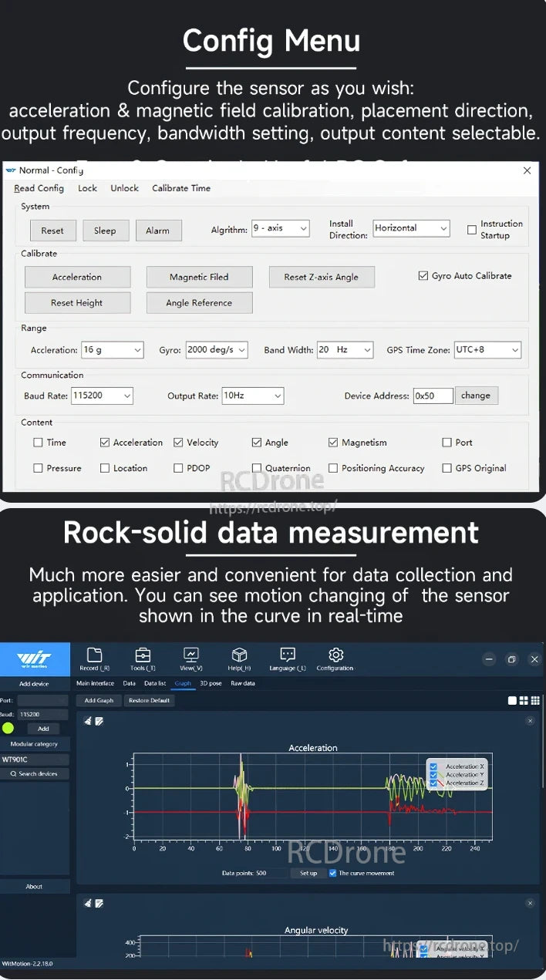This screenshot has width=546, height=980.
Task: Enable the PDOP checkbox
Action: coord(178,468)
